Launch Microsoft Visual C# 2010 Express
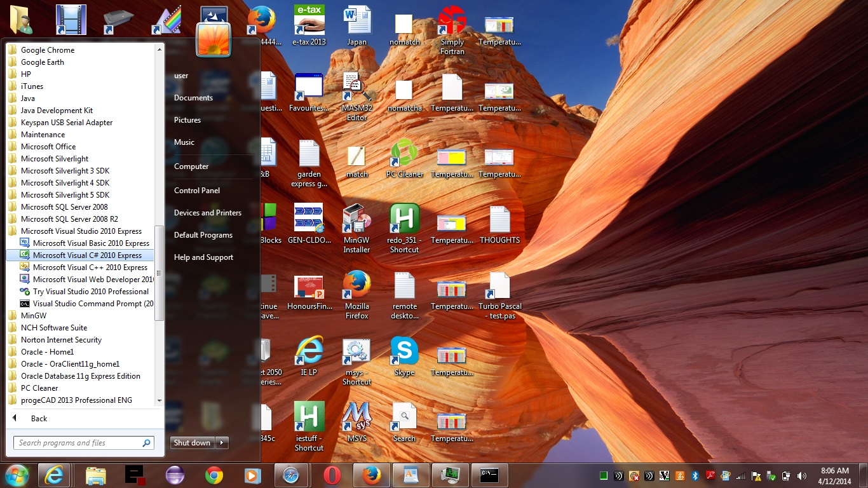The image size is (868, 488). pyautogui.click(x=87, y=255)
